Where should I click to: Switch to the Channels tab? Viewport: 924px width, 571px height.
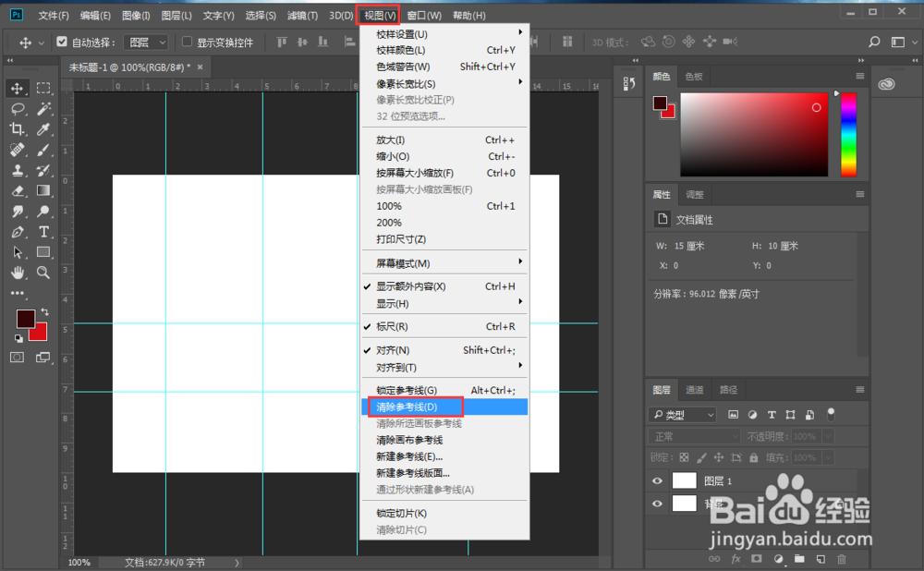pos(694,390)
